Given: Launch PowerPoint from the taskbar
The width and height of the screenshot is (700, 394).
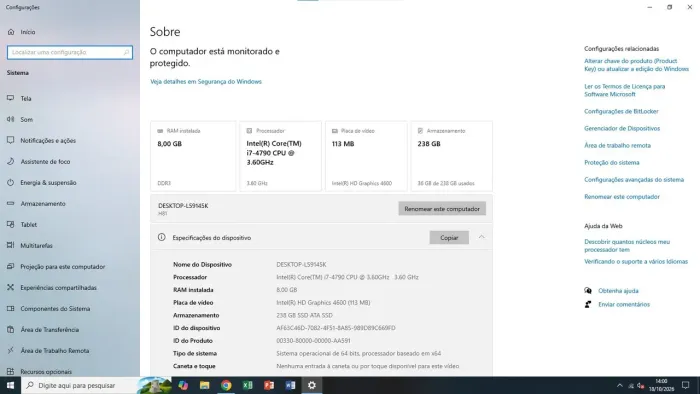Looking at the screenshot, I should (269, 385).
